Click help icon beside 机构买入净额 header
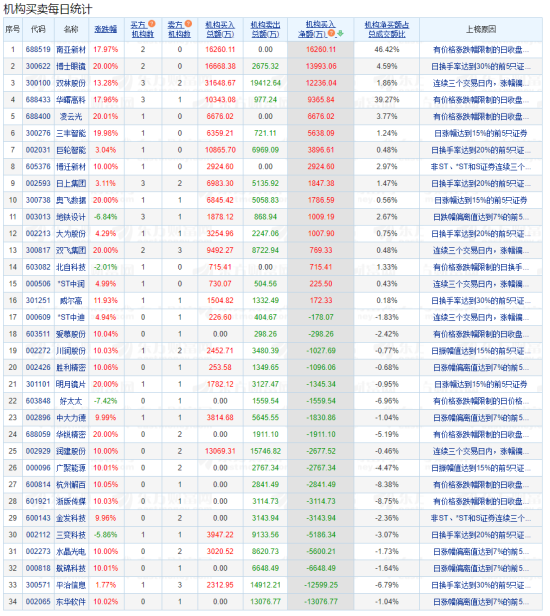Screen dimensions: 550x616 (332, 33)
